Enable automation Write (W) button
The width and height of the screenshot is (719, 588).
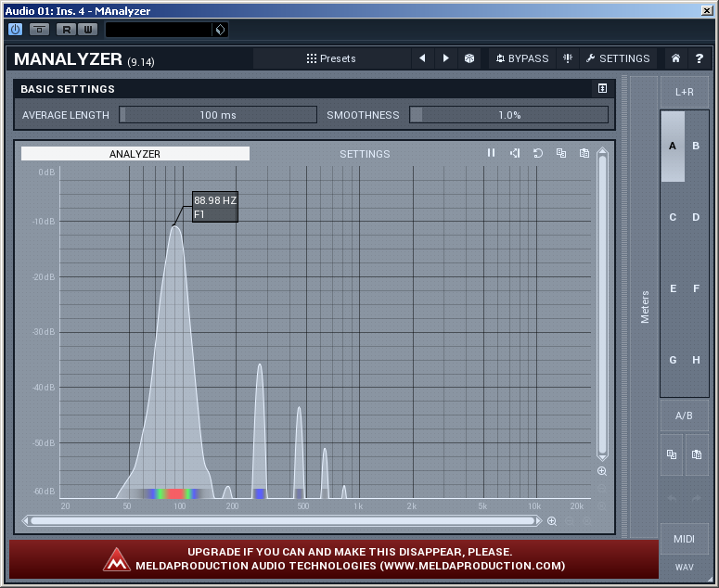(x=87, y=30)
